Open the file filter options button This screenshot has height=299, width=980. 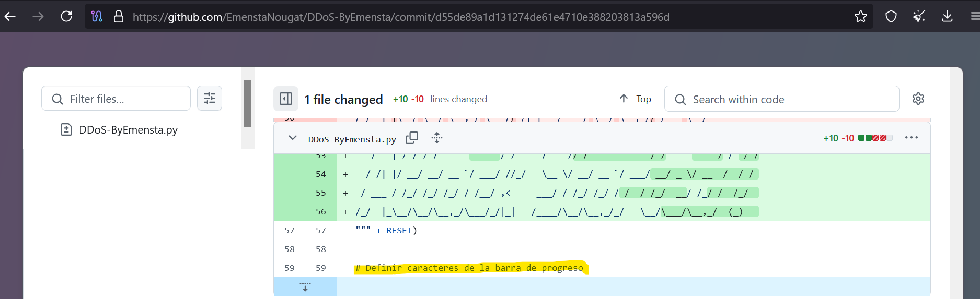[210, 98]
